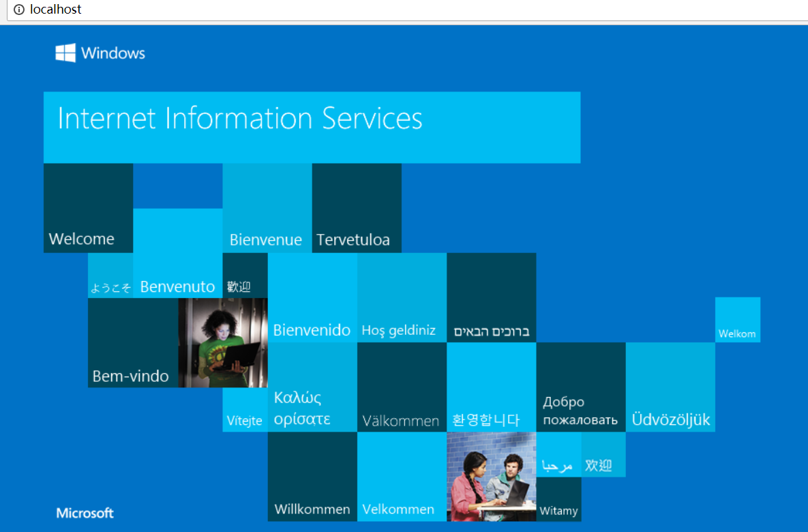Click the Korean 환영합니다 tile
Image resolution: width=808 pixels, height=532 pixels.
492,387
